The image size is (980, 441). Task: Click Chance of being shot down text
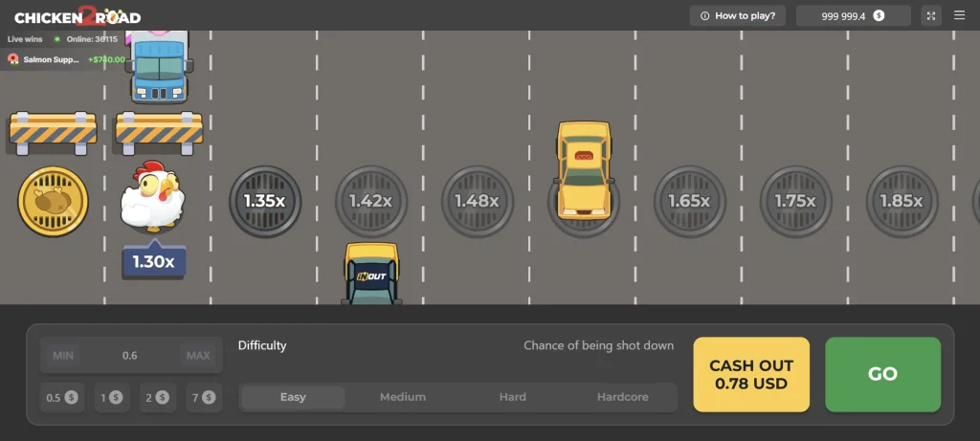coord(599,345)
